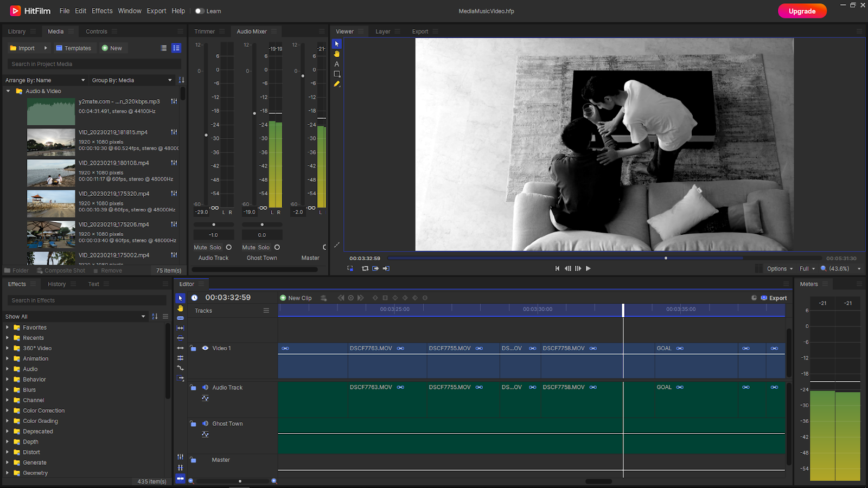Toggle Mute on Ghost Town mixer channel
868x488 pixels.
click(x=248, y=247)
